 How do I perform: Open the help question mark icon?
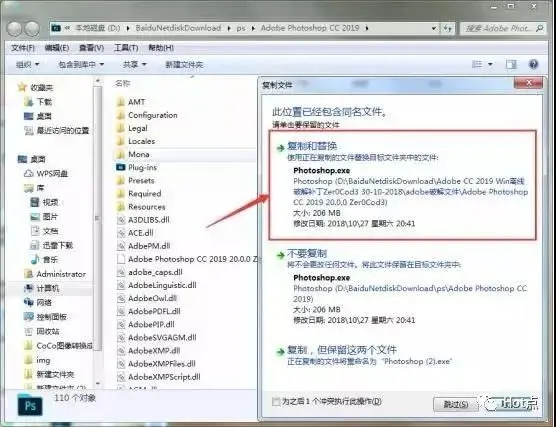(533, 64)
